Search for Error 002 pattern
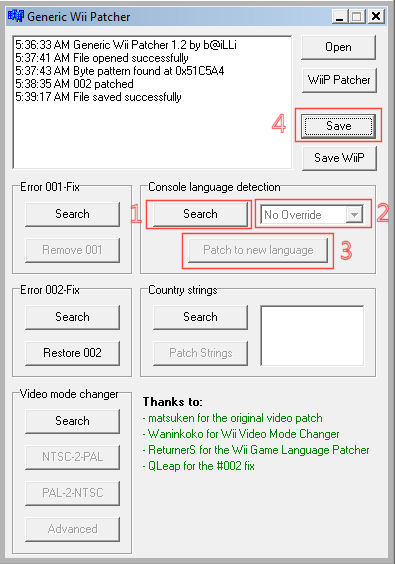This screenshot has height=564, width=395. coord(72,317)
